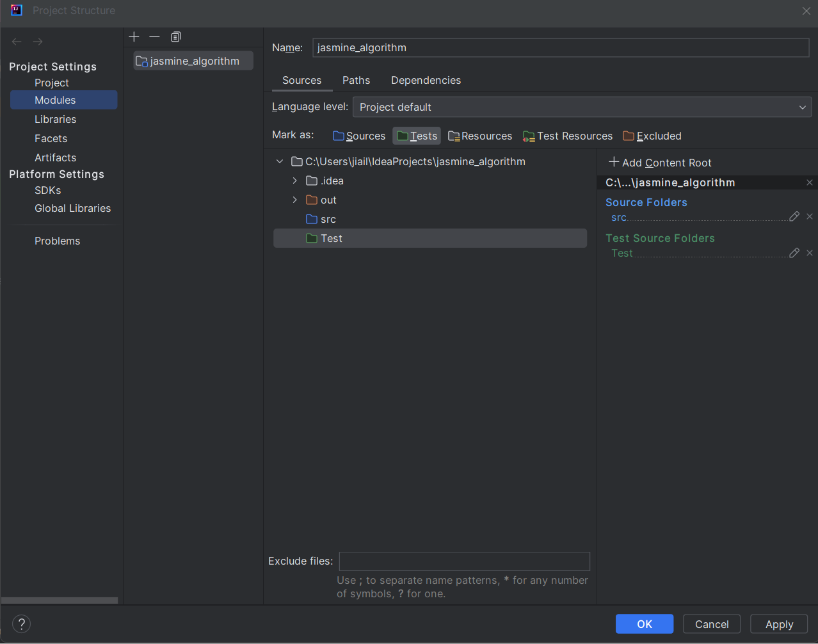Screen dimensions: 818x644
Task: Open the Libraries settings page
Action: point(55,119)
